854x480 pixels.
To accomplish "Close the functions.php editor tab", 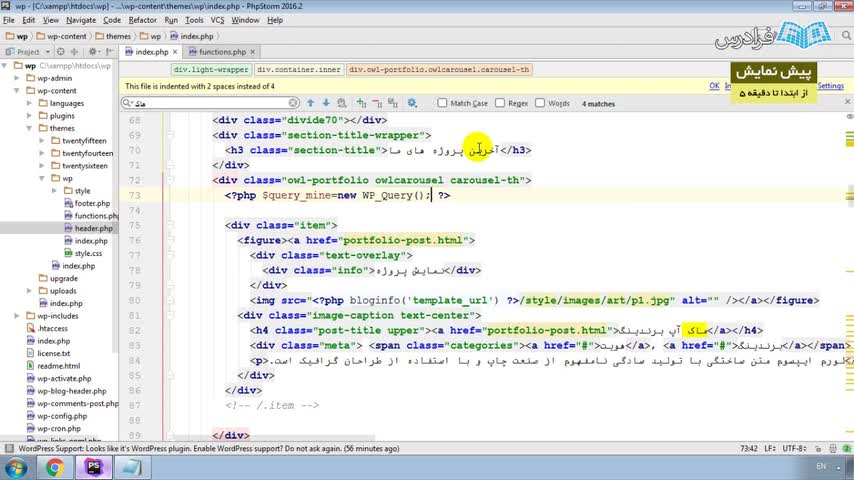I will (253, 52).
